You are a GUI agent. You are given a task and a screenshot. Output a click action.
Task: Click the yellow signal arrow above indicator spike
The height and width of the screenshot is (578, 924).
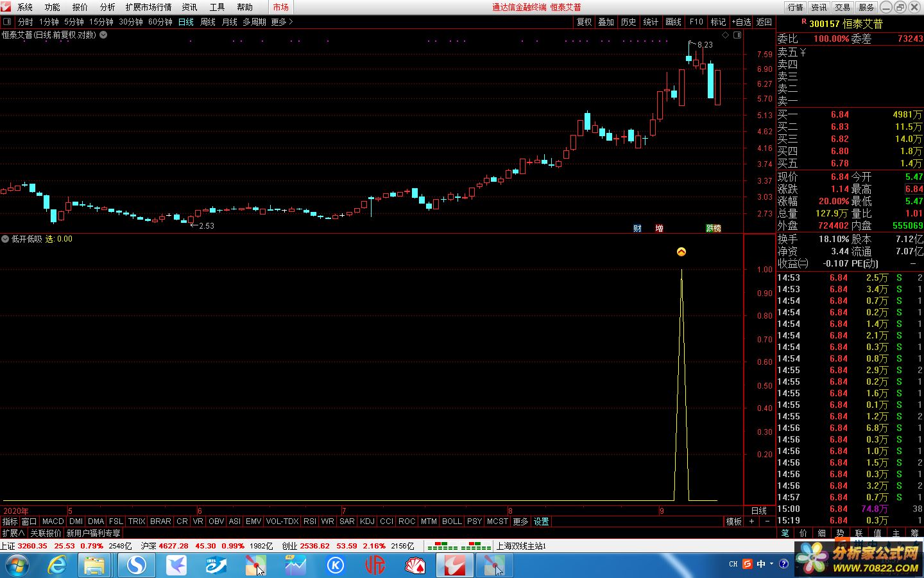click(x=681, y=252)
